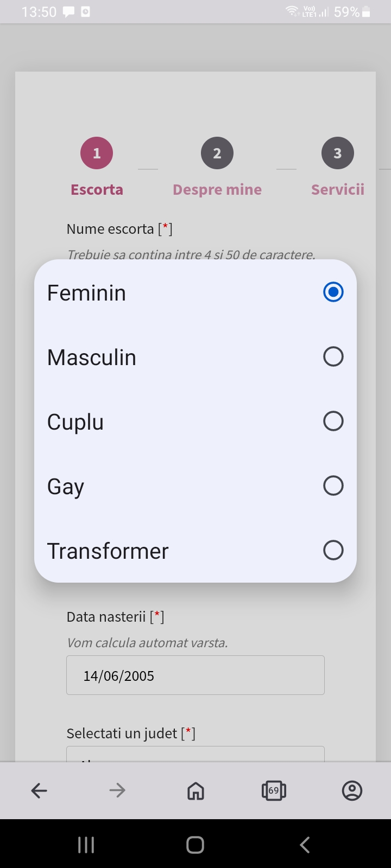
Task: Open the browser account profile icon
Action: coord(352,790)
